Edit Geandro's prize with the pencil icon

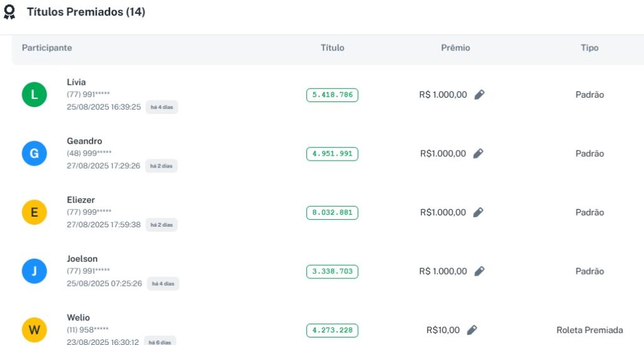(478, 153)
